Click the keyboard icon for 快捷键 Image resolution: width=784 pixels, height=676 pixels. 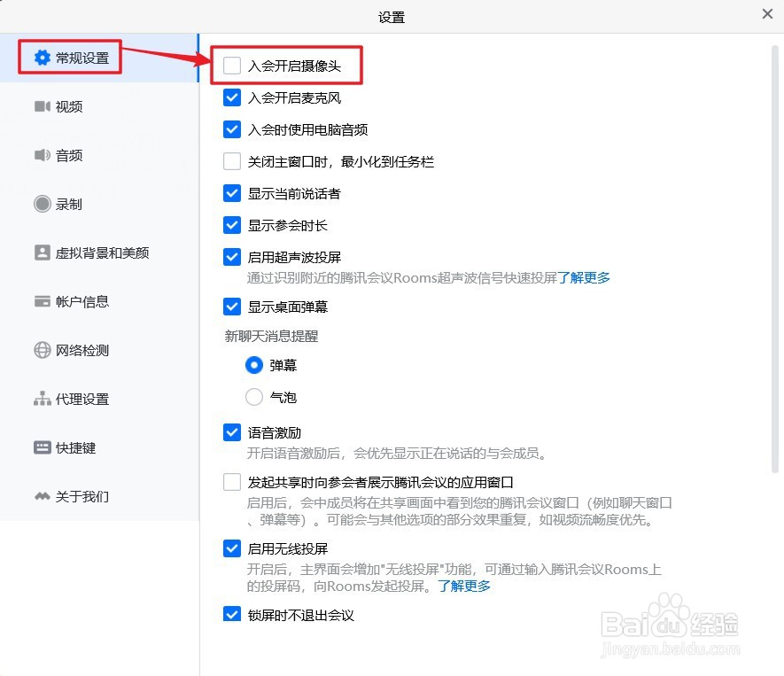coord(43,447)
